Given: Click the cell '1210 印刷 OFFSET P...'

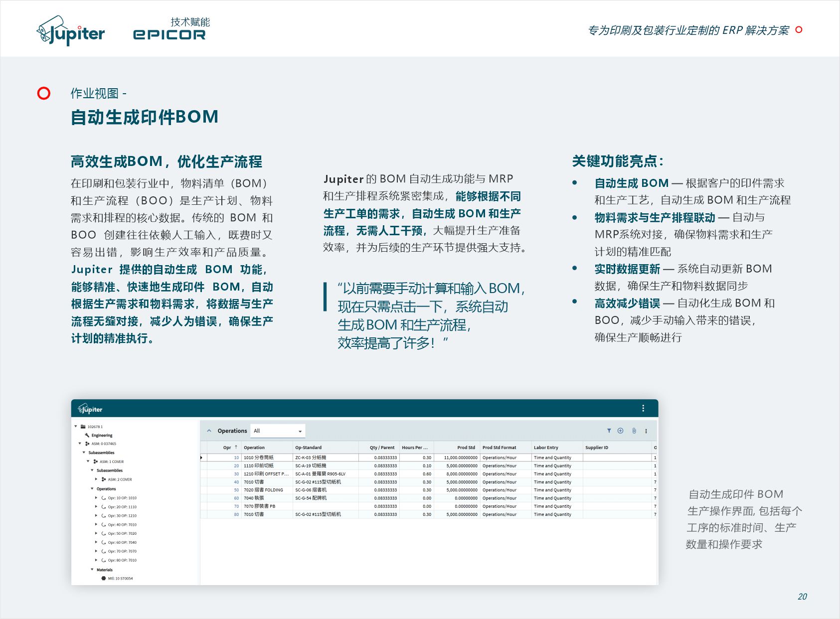Looking at the screenshot, I should tap(266, 474).
